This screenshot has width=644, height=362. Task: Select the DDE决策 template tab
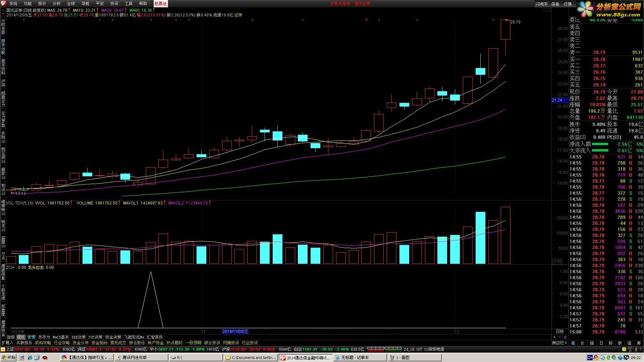[78, 337]
